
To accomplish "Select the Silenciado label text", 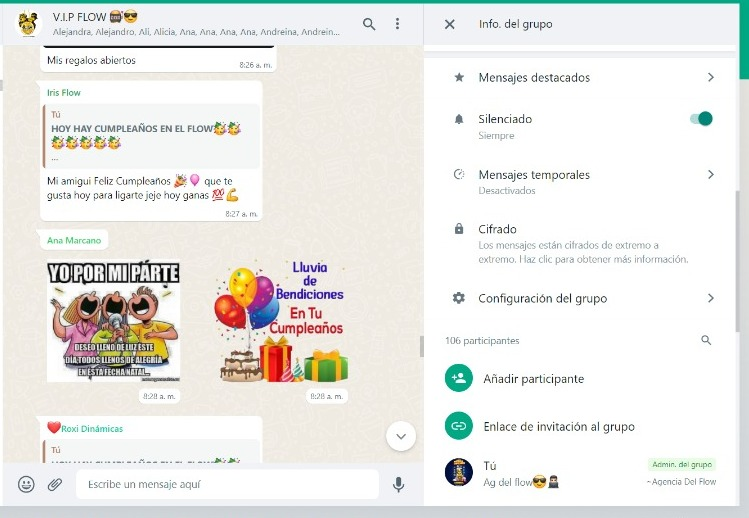I will [x=505, y=119].
